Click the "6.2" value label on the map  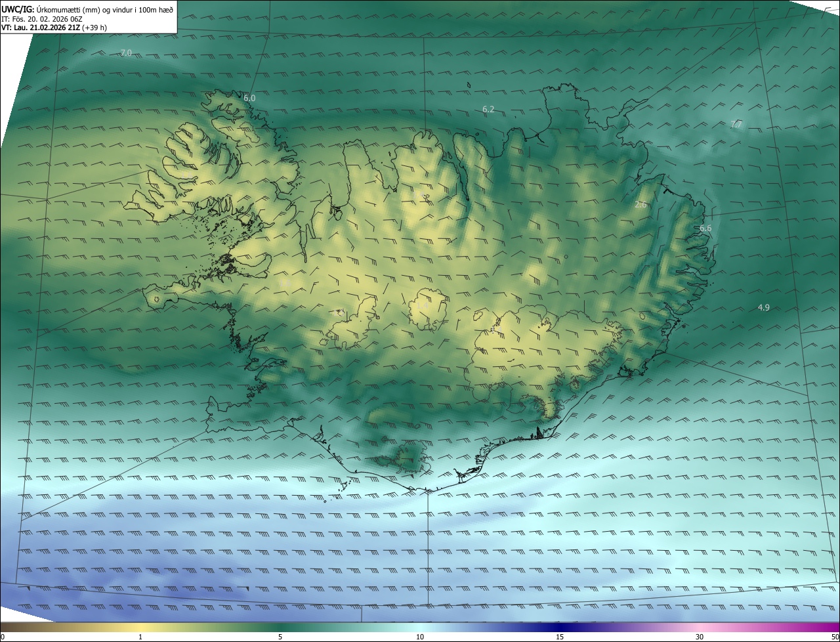[488, 110]
